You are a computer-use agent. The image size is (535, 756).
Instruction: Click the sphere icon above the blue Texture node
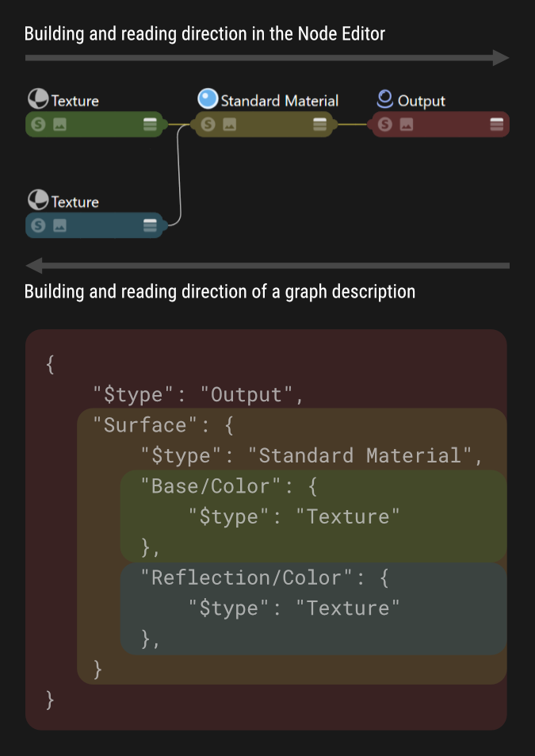tap(38, 200)
